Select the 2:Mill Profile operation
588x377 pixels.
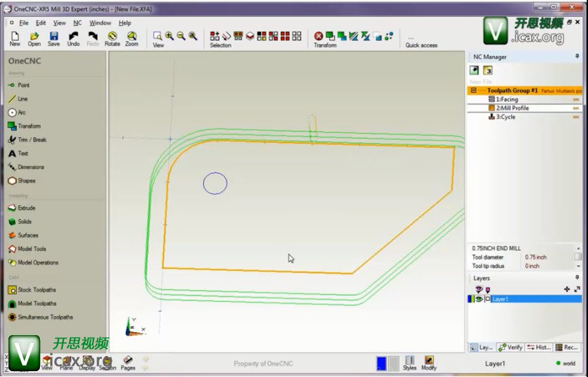[x=512, y=108]
